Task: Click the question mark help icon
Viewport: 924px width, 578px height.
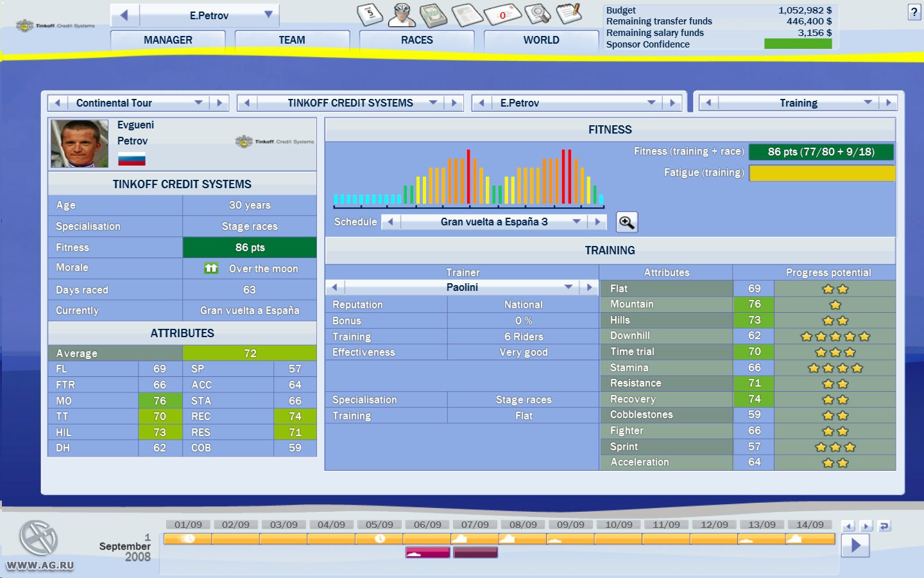Action: (914, 12)
